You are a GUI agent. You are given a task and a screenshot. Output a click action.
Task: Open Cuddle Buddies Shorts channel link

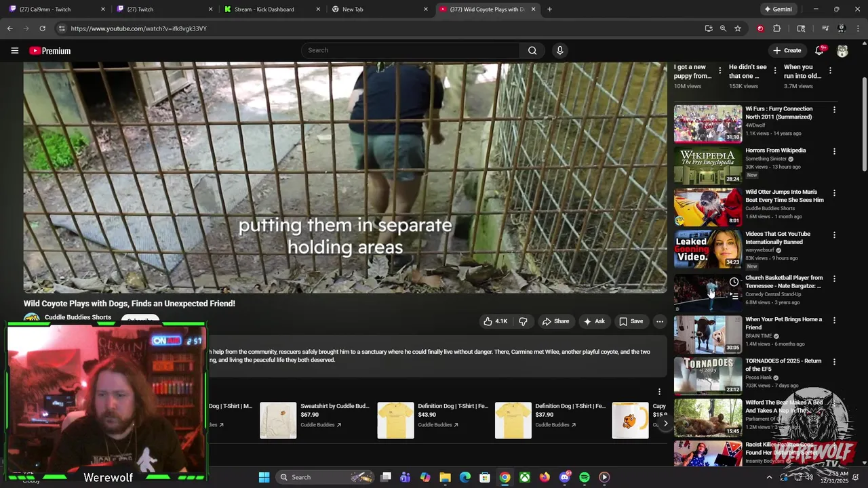(x=78, y=317)
